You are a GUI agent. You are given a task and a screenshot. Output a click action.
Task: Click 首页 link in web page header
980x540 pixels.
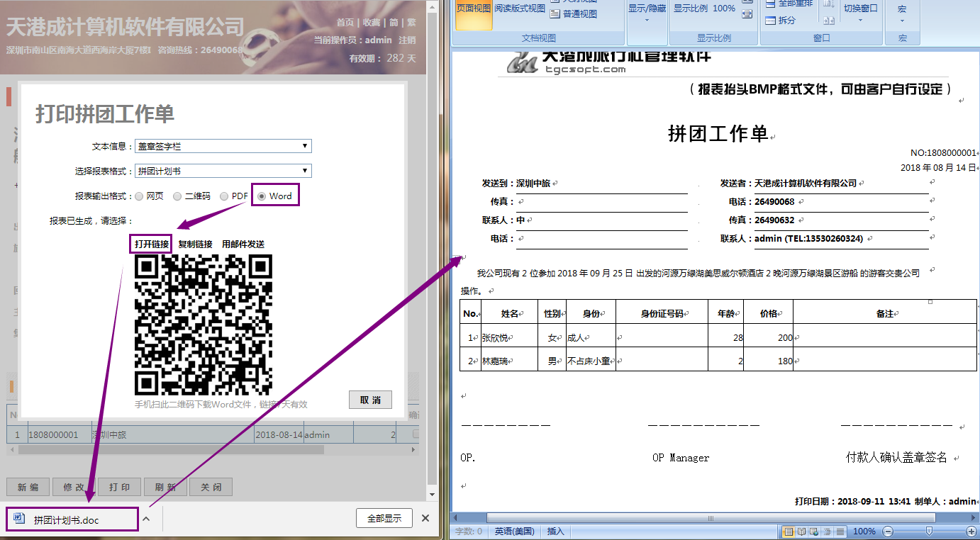pyautogui.click(x=345, y=23)
